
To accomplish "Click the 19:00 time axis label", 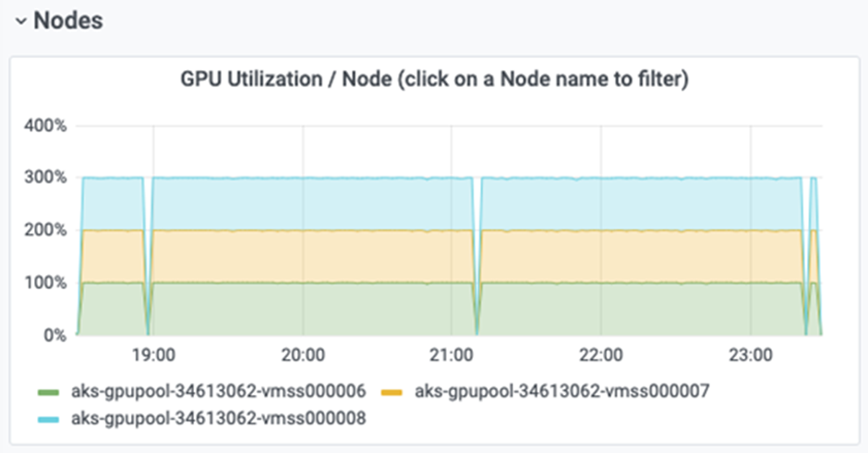I will 153,354.
